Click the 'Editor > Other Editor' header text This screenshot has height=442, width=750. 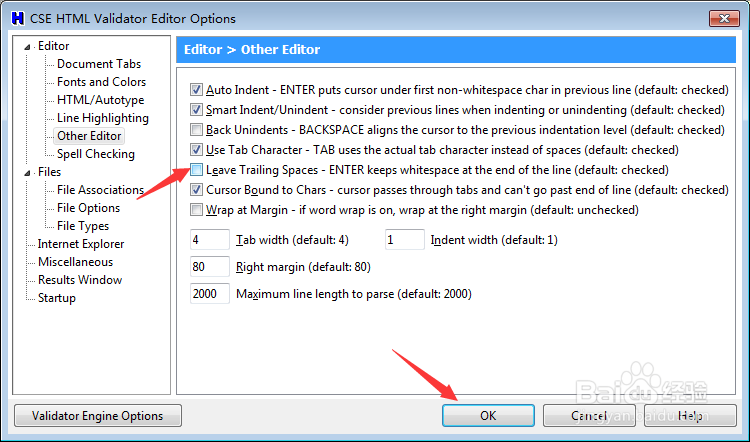252,50
